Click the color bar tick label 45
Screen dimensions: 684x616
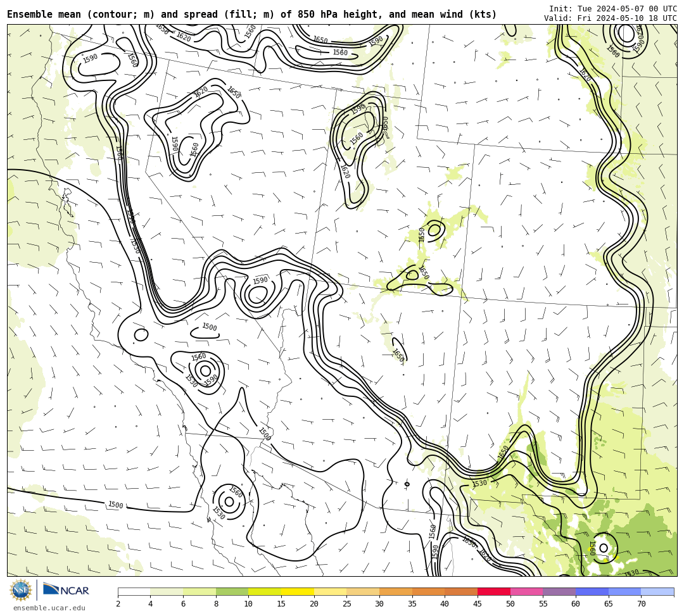point(478,604)
